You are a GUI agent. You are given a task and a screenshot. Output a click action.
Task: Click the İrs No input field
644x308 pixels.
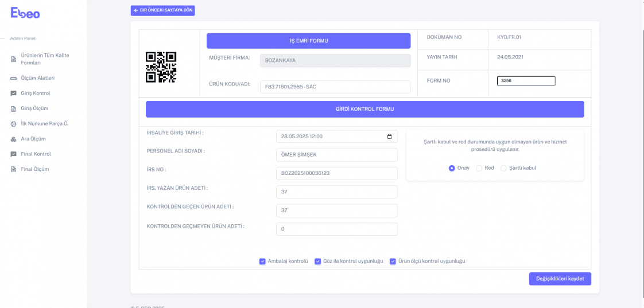click(337, 173)
